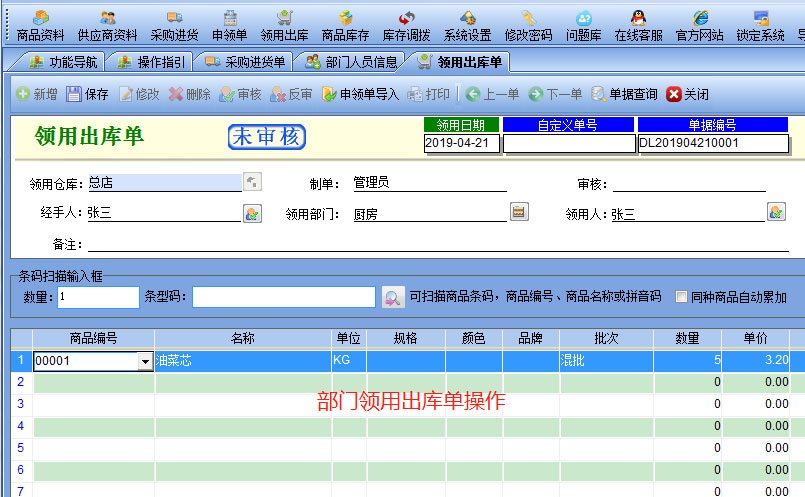805x497 pixels.
Task: Click the barcode search magnifier icon
Action: point(393,297)
